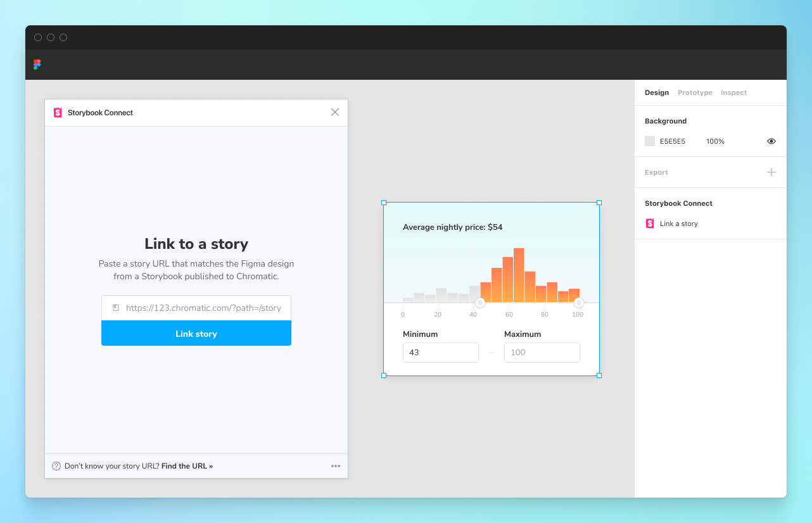
Task: Click the Background section heading
Action: pos(666,121)
